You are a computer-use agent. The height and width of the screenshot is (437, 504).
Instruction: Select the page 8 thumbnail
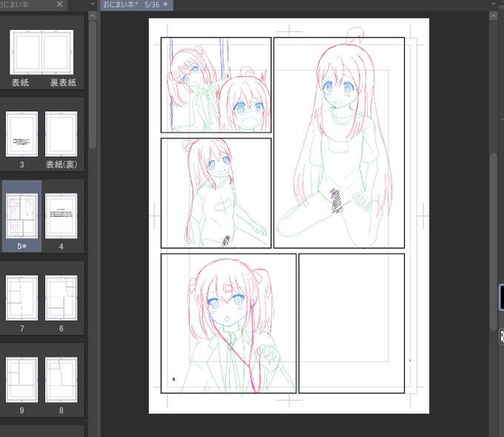(x=61, y=380)
